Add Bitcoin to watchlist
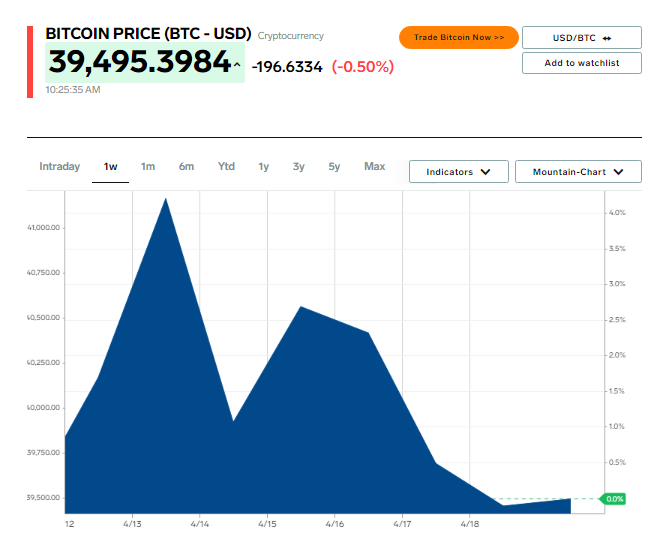The height and width of the screenshot is (556, 672). (x=582, y=63)
